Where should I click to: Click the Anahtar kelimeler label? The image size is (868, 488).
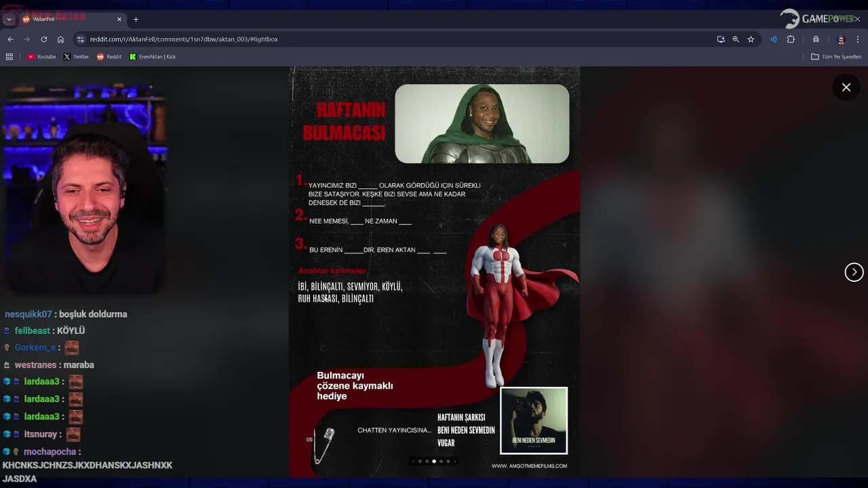click(332, 270)
